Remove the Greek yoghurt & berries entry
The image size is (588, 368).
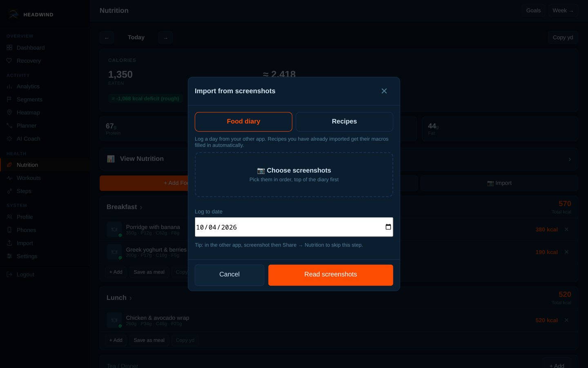tap(566, 252)
